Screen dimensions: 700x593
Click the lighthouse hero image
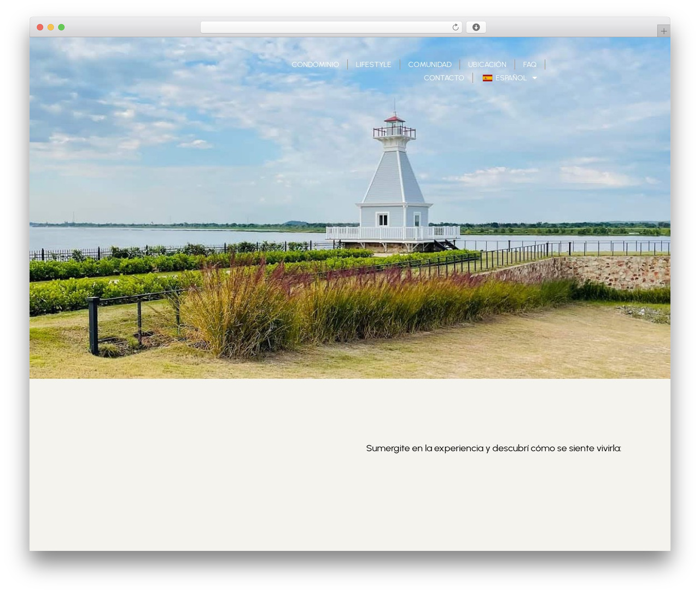(x=350, y=208)
